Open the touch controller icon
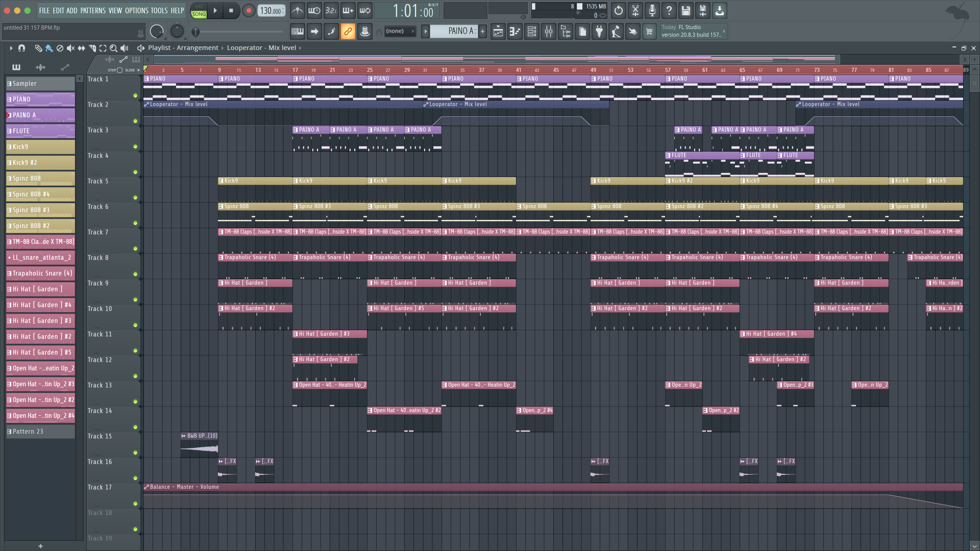 632,32
